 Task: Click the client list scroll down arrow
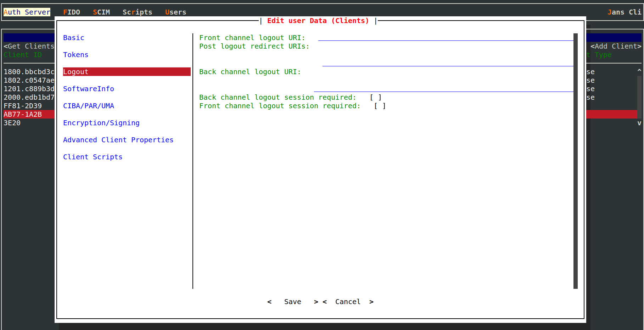639,123
